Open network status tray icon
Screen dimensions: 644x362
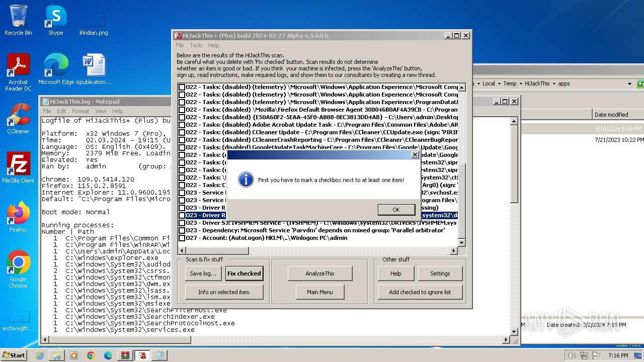[584, 355]
